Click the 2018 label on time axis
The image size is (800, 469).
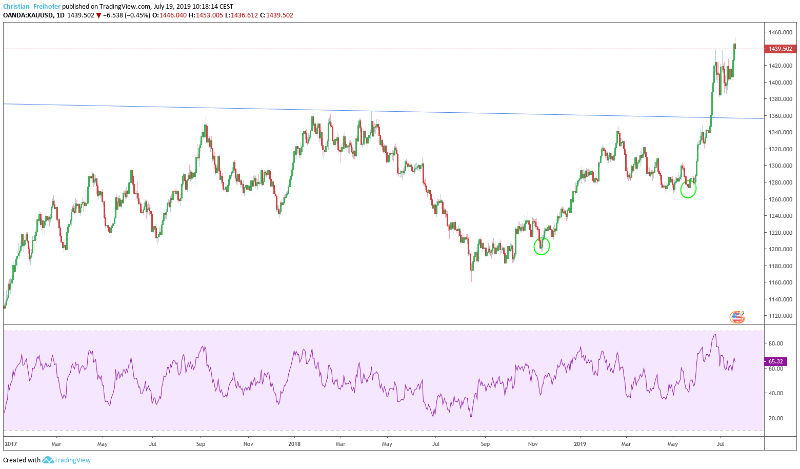[295, 440]
